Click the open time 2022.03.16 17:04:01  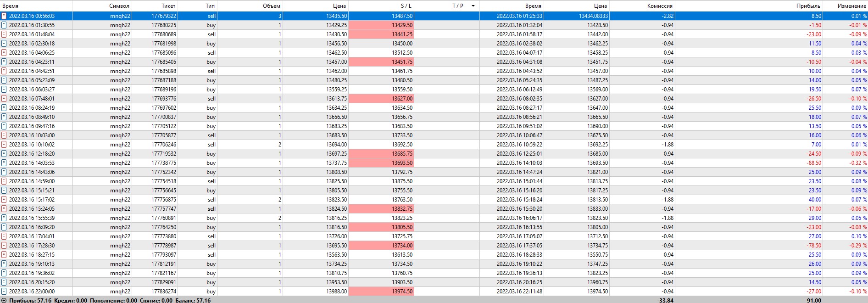pos(32,236)
